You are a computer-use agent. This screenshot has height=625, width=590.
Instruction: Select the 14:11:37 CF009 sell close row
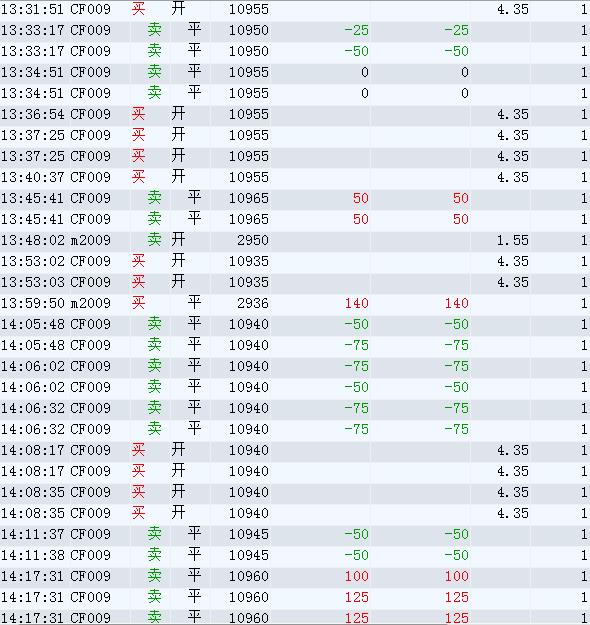coord(295,534)
